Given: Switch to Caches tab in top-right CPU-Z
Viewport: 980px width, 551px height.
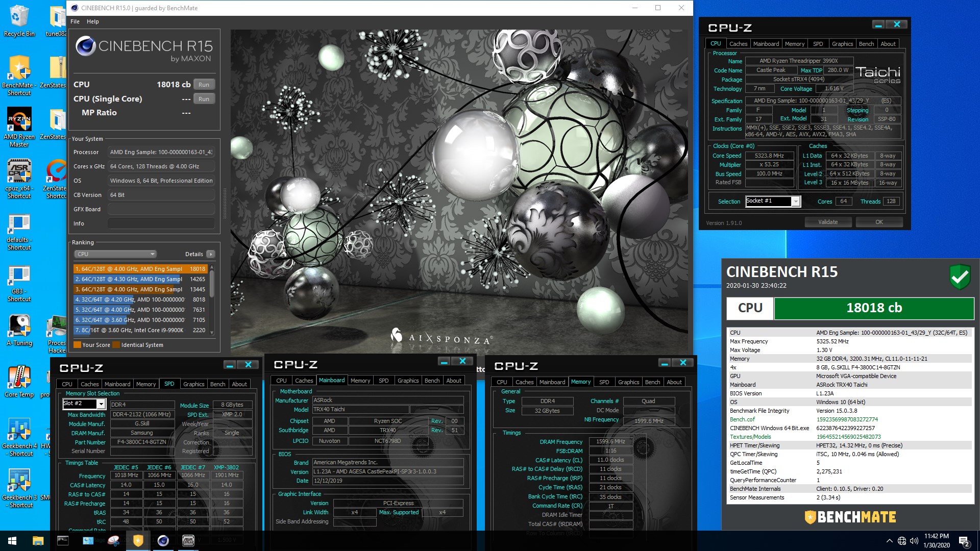Looking at the screenshot, I should (x=738, y=44).
